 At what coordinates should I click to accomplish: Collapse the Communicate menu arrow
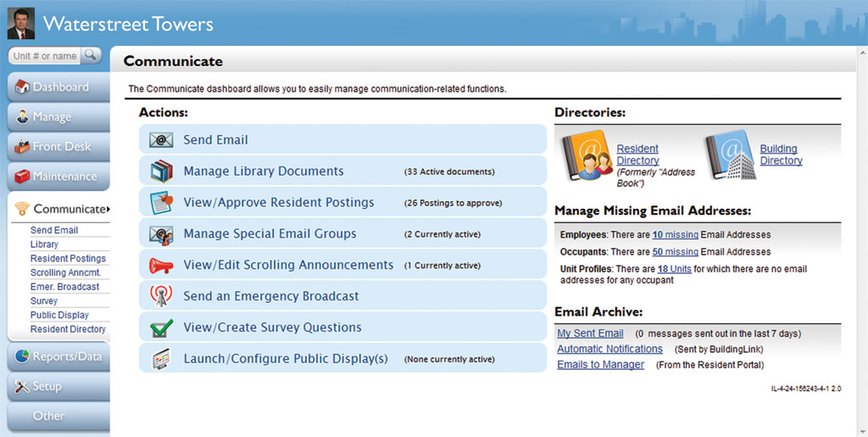point(108,209)
